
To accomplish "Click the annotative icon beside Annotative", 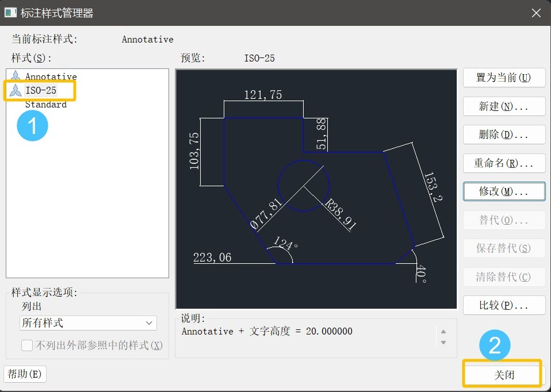I will click(16, 75).
